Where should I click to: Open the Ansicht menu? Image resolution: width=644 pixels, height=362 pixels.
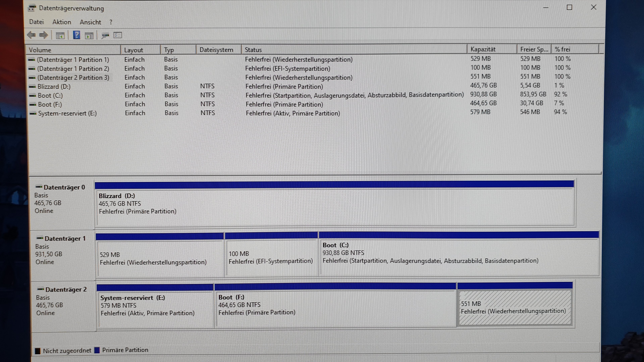(90, 22)
